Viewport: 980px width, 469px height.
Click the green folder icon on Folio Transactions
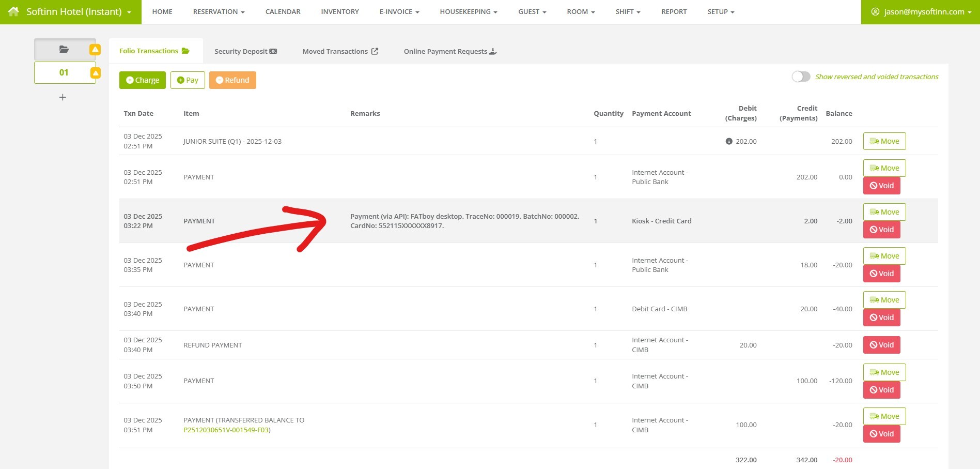point(184,50)
